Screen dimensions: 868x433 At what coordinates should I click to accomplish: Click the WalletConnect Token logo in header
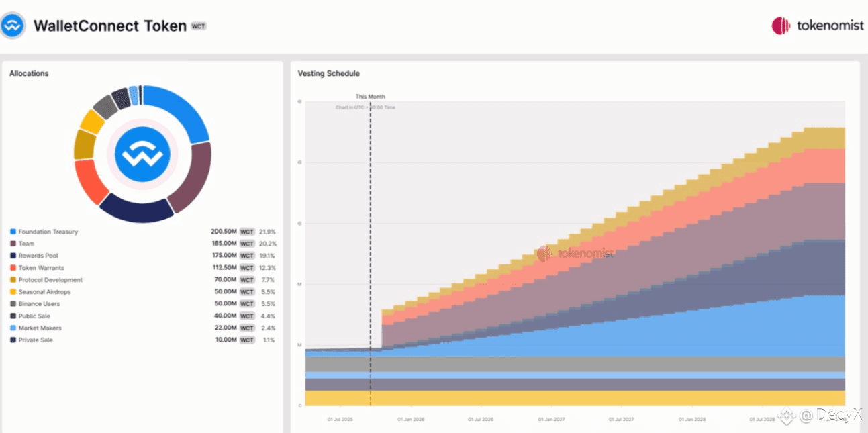(13, 26)
